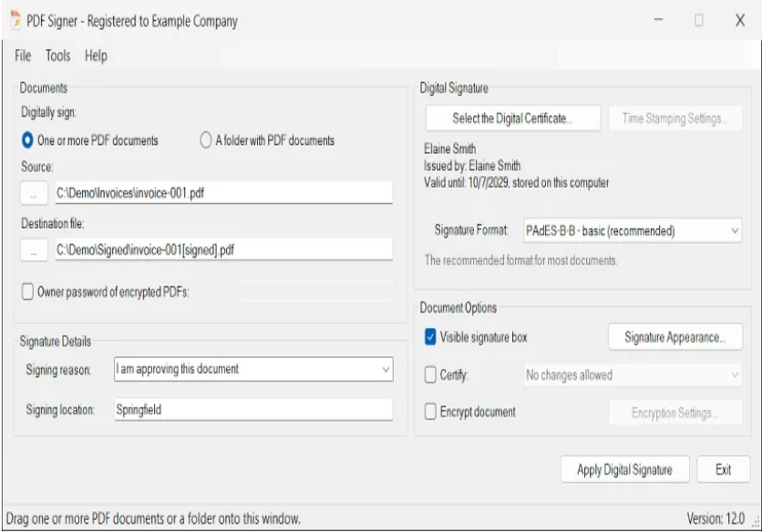Viewport: 762px width, 532px height.
Task: Click the Exit button
Action: point(723,469)
